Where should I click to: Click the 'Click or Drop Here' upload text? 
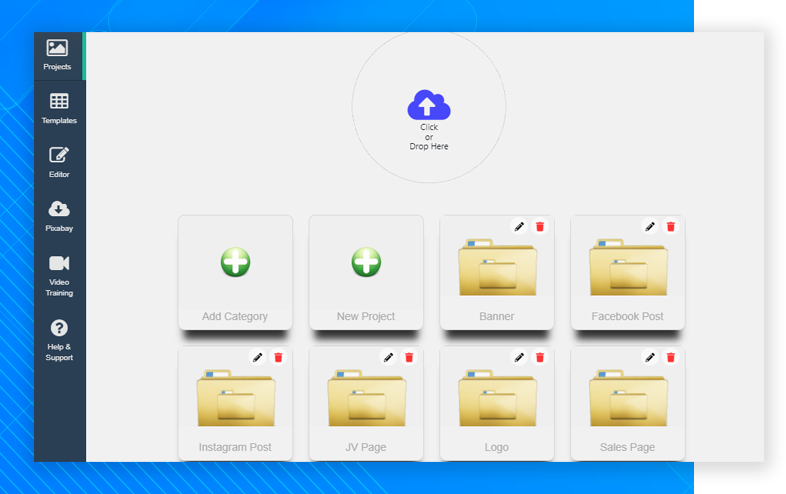point(429,137)
